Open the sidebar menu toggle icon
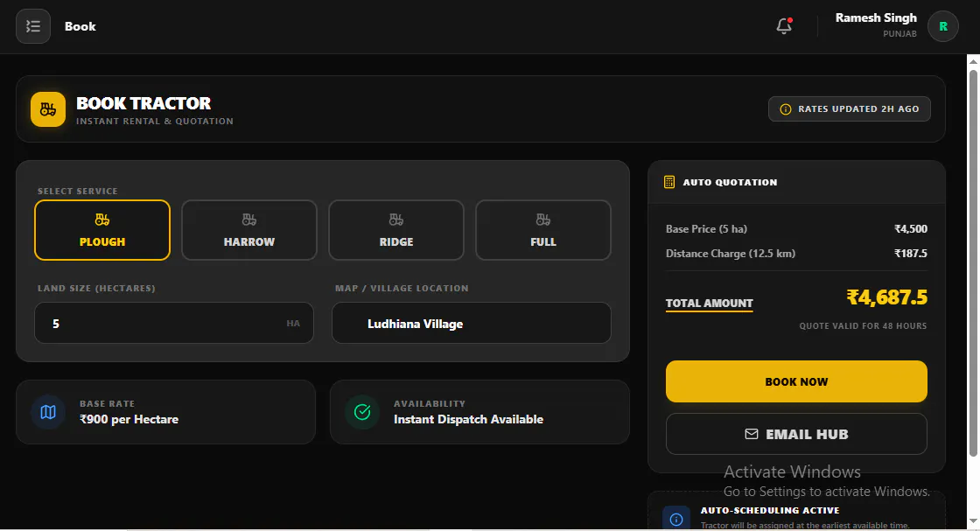This screenshot has width=980, height=531. coord(33,26)
